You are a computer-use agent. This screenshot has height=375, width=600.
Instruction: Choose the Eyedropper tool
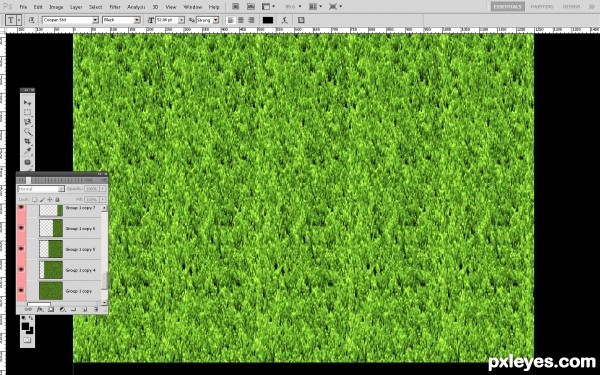[x=27, y=151]
